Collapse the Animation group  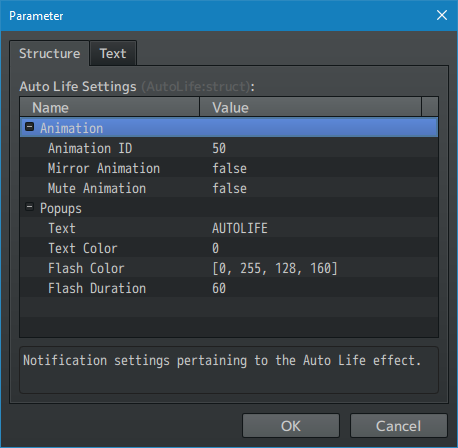(30, 127)
